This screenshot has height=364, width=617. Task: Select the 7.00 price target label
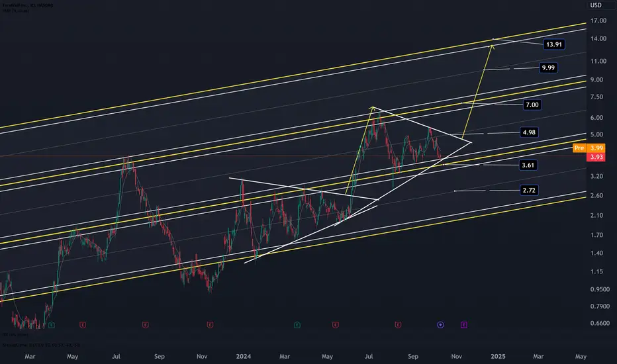point(532,105)
